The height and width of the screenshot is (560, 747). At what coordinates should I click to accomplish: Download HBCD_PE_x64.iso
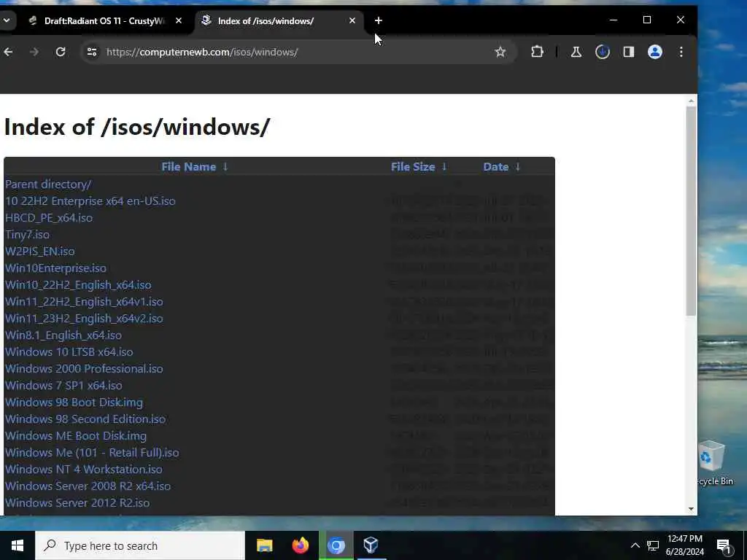point(49,217)
